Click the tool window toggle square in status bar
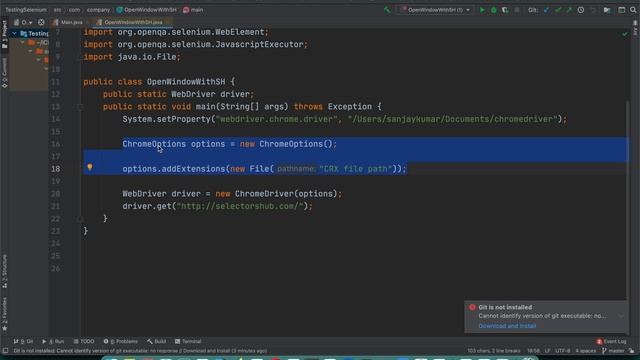This screenshot has height=360, width=640. click(x=5, y=351)
